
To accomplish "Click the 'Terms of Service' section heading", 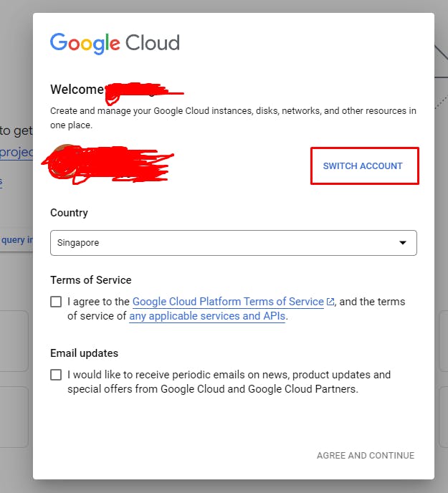I will pos(91,280).
